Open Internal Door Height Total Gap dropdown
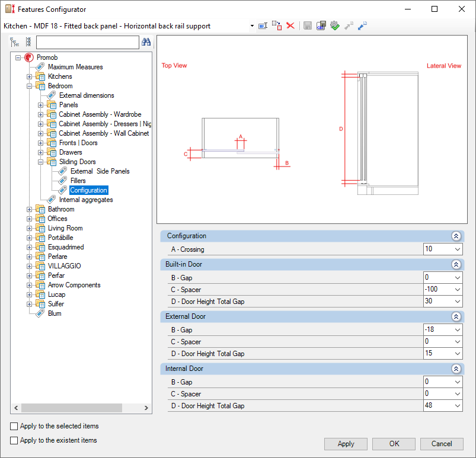476x458 pixels. coord(458,405)
